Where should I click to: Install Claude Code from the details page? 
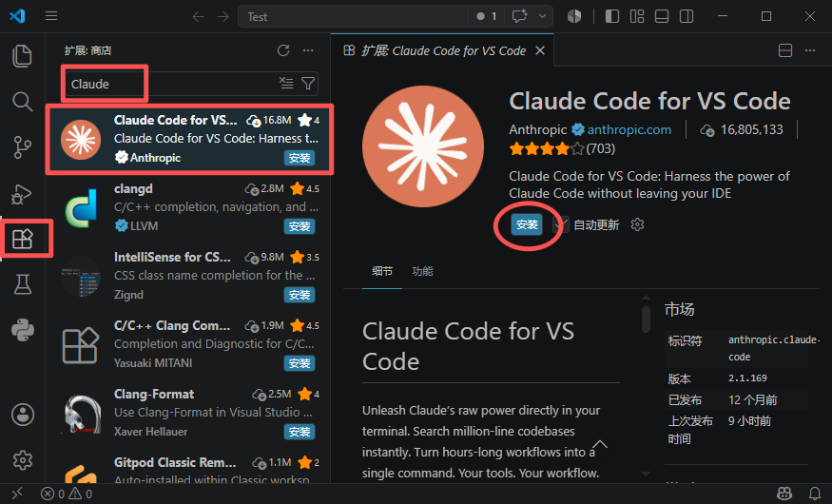527,225
